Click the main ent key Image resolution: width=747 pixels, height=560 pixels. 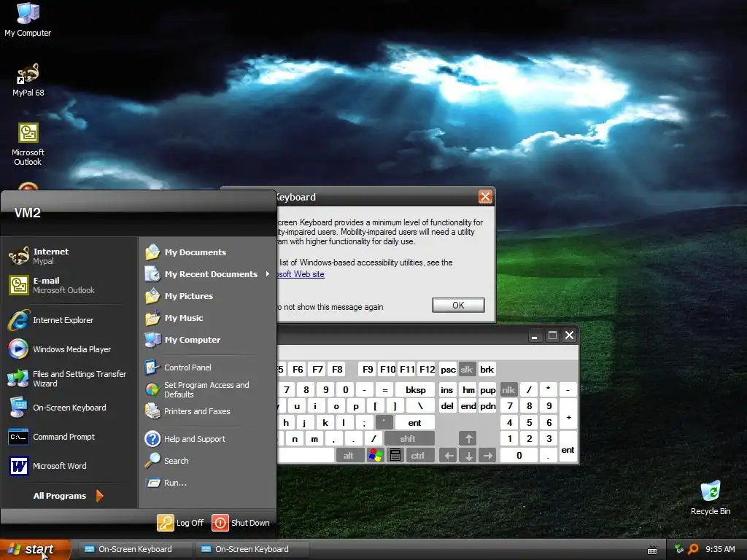click(x=414, y=422)
